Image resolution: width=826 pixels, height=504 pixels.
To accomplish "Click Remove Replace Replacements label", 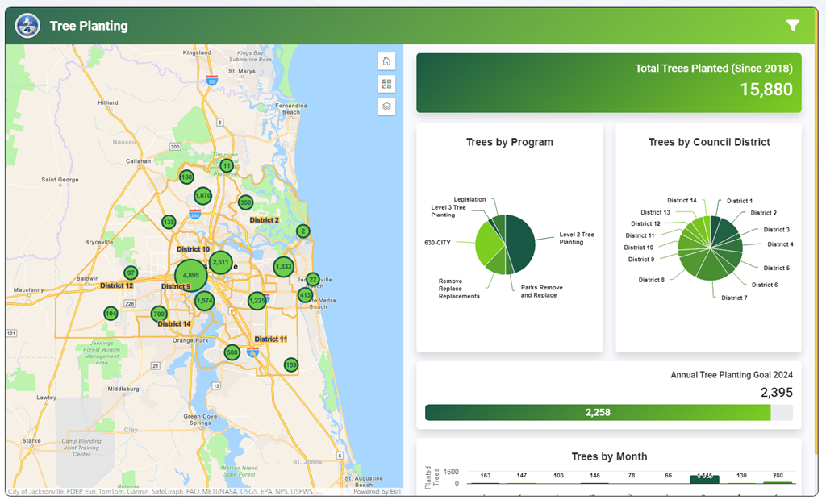I will [459, 289].
